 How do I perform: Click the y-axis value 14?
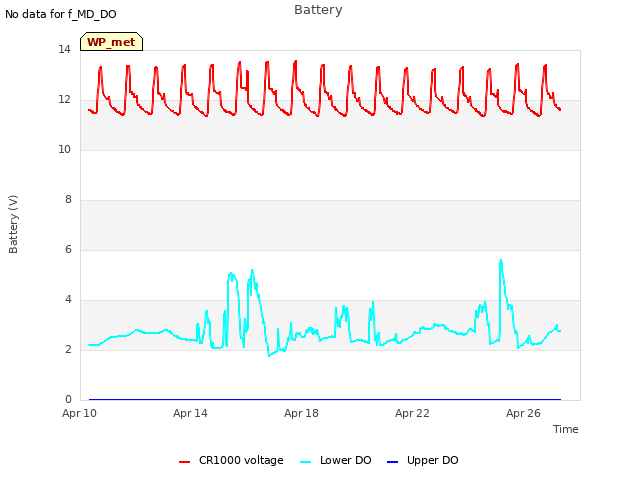64,50
